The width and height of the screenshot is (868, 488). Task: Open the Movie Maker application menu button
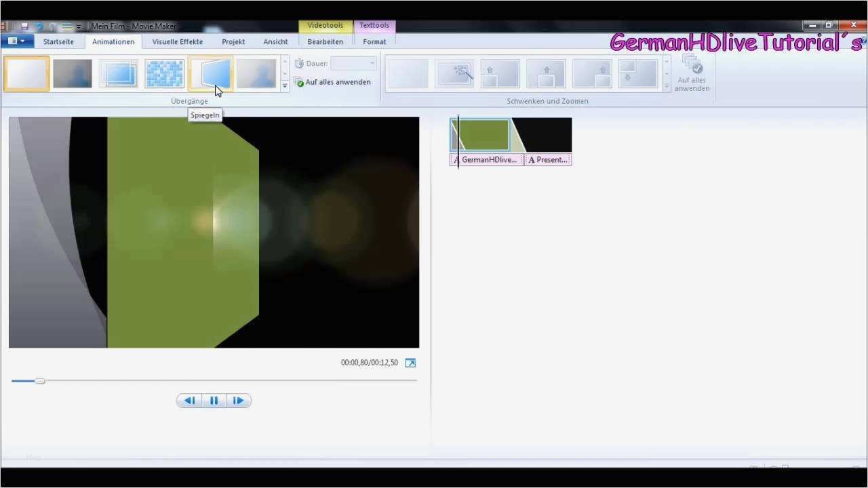click(17, 41)
